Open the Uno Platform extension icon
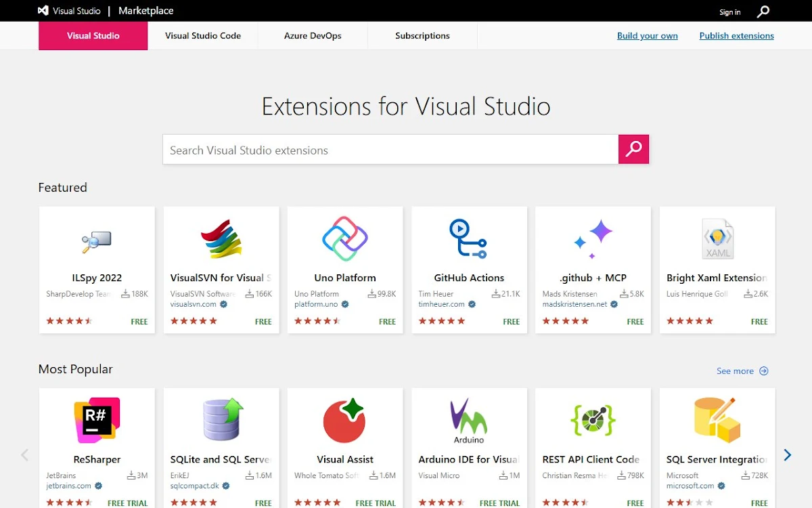 [345, 239]
